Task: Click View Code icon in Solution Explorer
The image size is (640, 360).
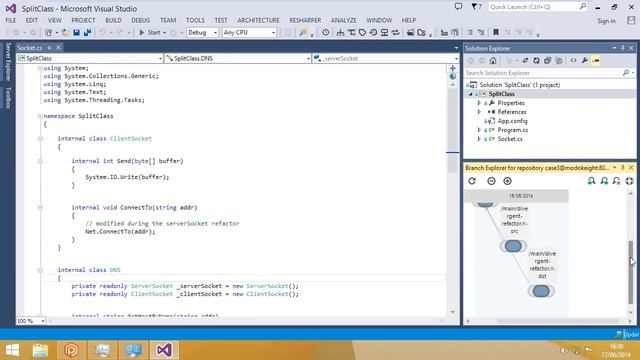Action: (x=573, y=61)
